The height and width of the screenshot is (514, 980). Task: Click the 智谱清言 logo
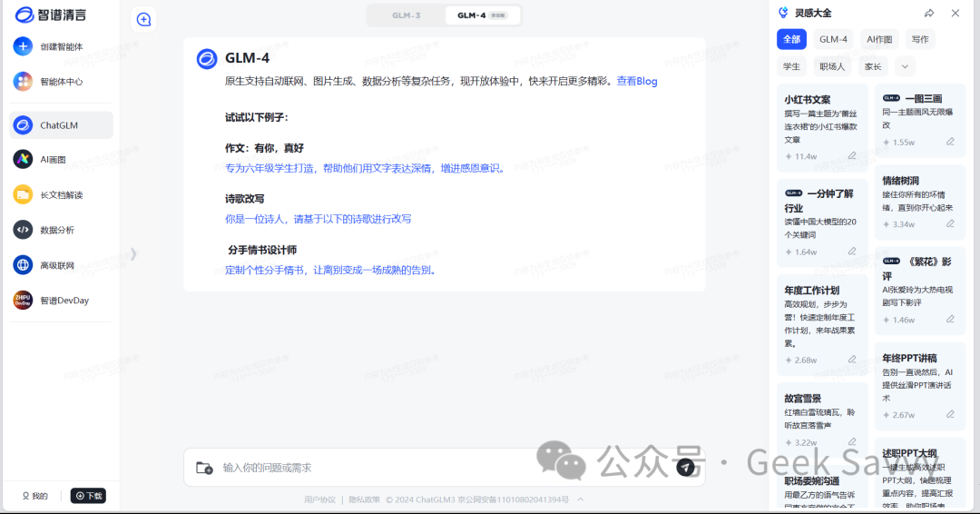[51, 15]
